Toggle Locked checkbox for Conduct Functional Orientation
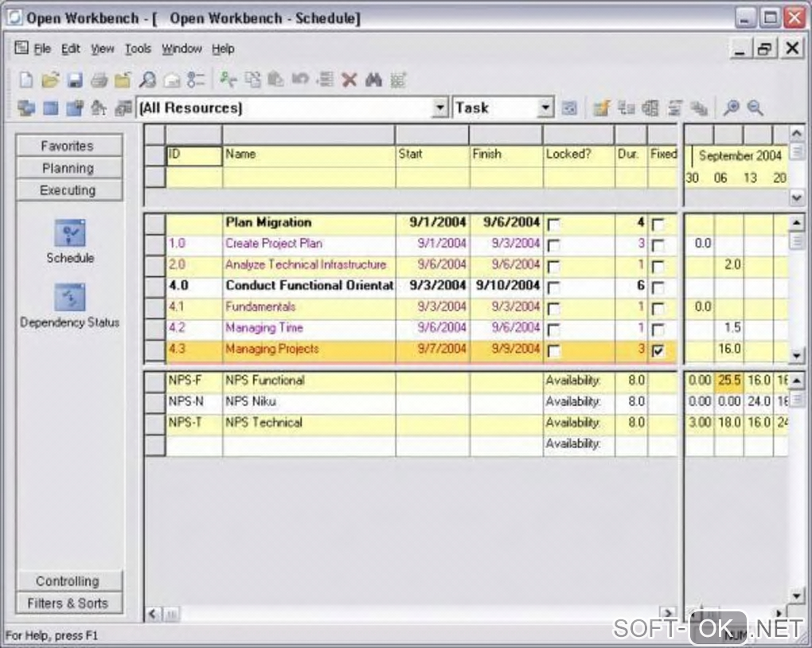Screen dimensions: 812x648 (x=553, y=287)
